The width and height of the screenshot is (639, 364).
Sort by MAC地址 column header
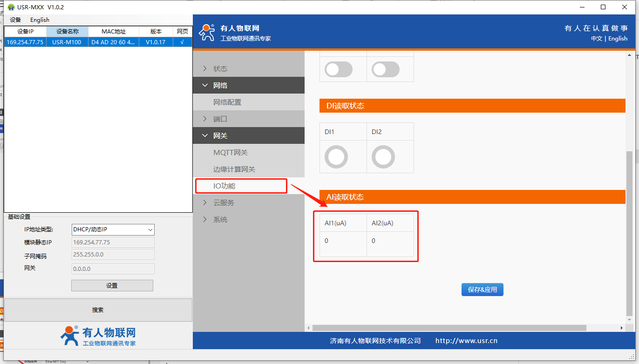(114, 32)
